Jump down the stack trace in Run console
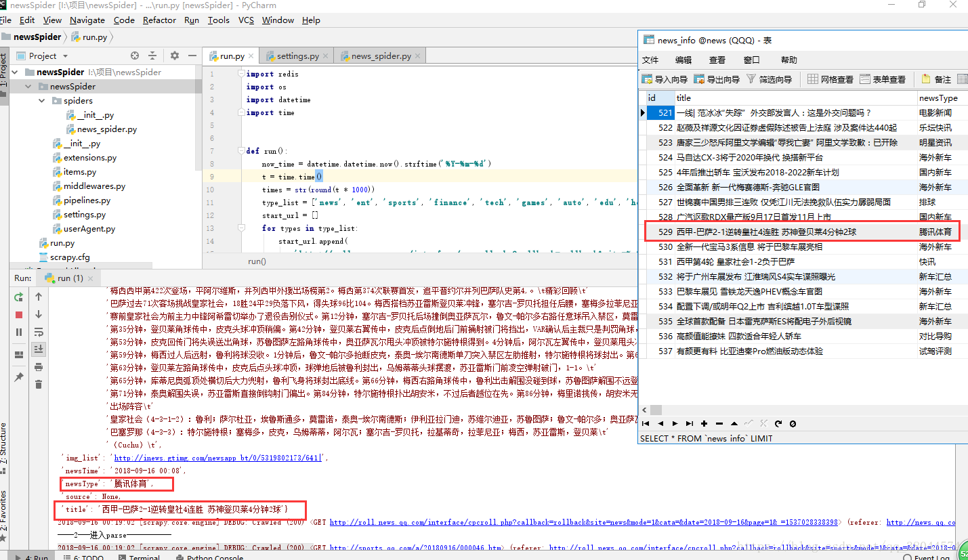 39,314
